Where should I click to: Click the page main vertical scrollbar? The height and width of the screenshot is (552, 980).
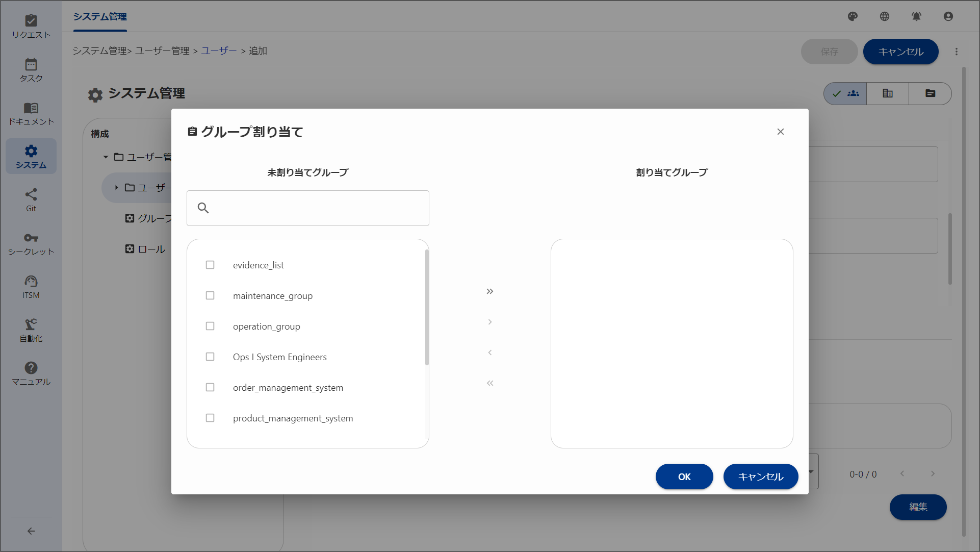[x=964, y=301]
